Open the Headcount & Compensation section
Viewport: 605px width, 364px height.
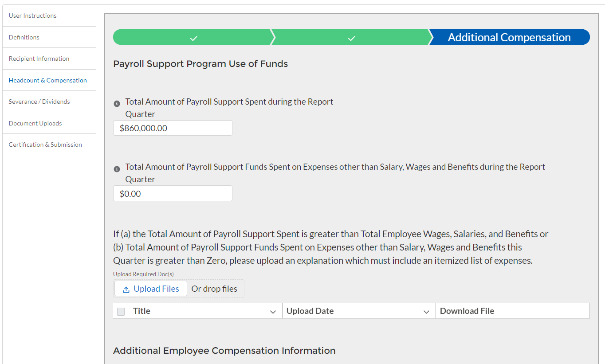(48, 80)
